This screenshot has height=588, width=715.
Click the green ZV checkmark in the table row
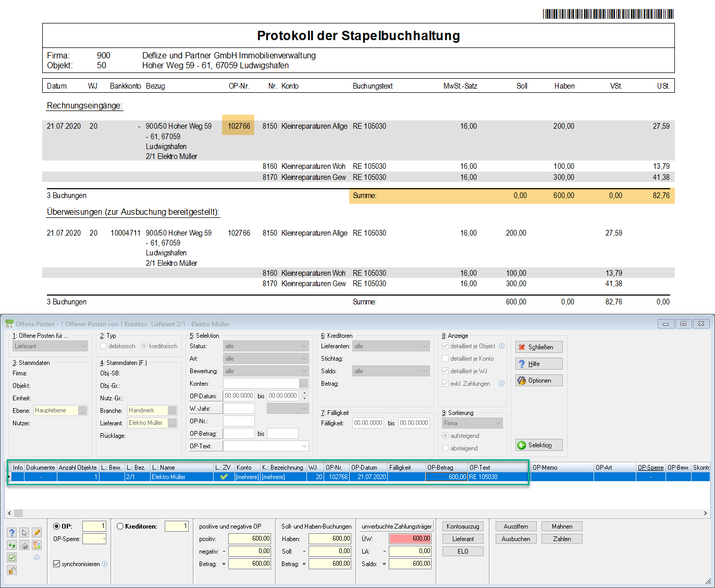tap(224, 476)
